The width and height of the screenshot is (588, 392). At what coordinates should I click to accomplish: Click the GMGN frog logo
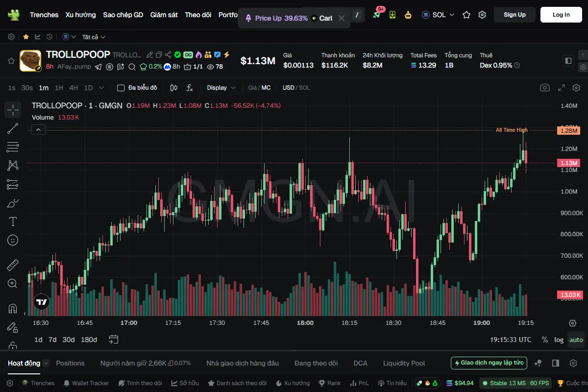tap(14, 15)
